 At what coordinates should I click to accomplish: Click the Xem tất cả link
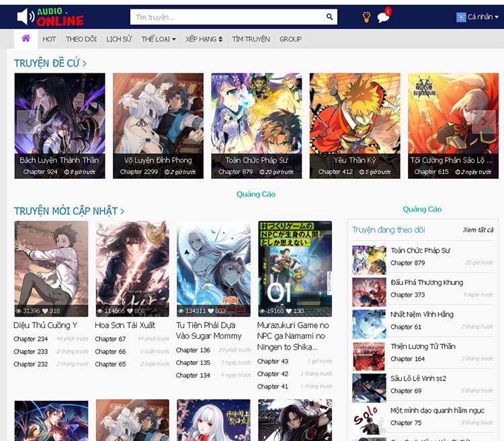[x=478, y=230]
